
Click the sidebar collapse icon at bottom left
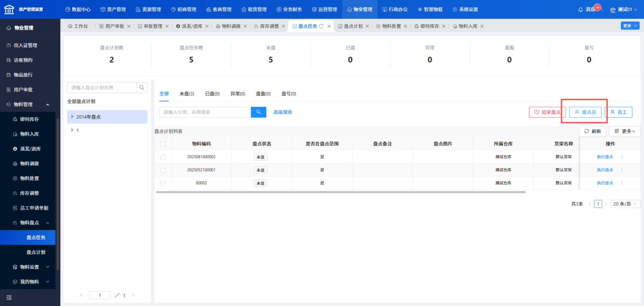(9, 297)
